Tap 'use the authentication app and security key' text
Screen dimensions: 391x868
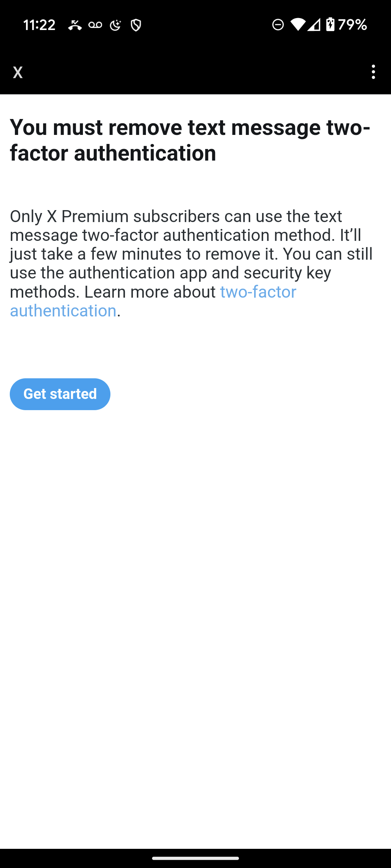click(x=170, y=273)
